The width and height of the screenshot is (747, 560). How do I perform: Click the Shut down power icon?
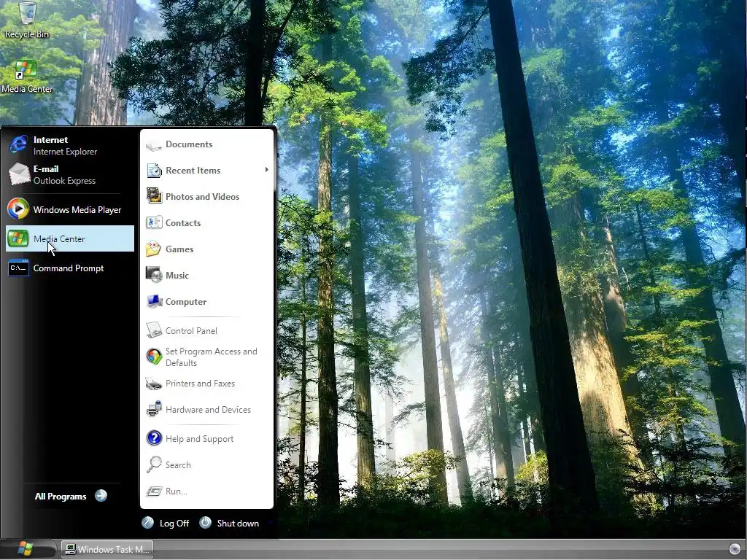click(x=205, y=522)
